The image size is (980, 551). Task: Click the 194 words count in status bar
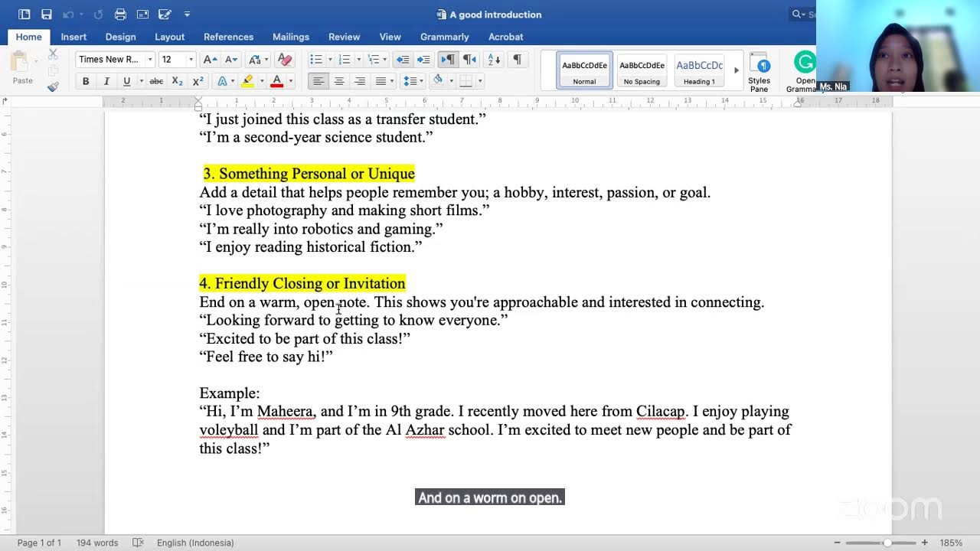[97, 543]
